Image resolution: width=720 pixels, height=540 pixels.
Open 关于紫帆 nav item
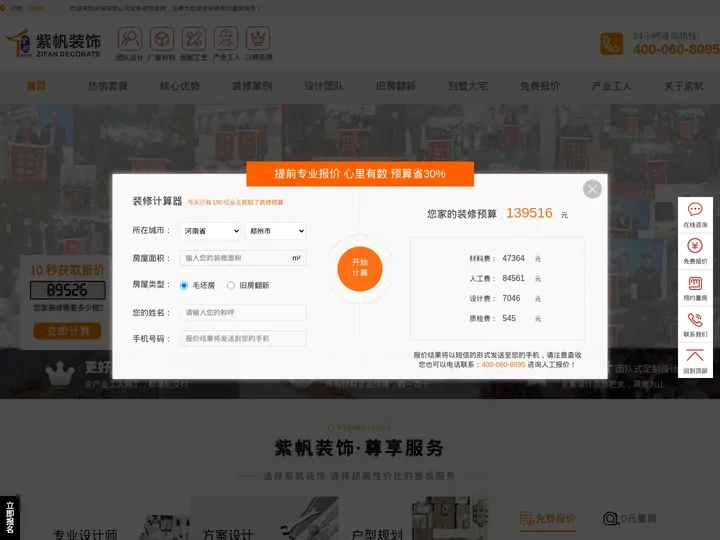(x=684, y=86)
